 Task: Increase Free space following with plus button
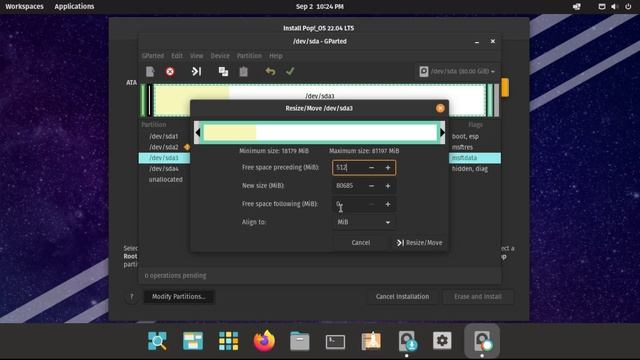388,204
